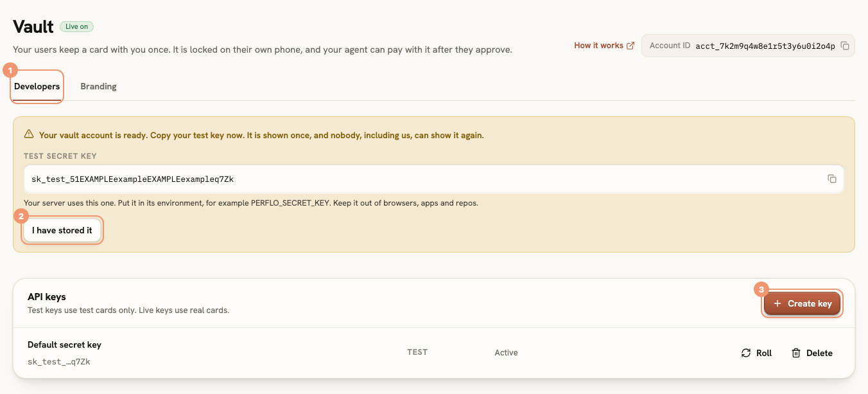Screen dimensions: 868x394
Task: Click the TEST SECRET KEY label
Action: [x=60, y=156]
